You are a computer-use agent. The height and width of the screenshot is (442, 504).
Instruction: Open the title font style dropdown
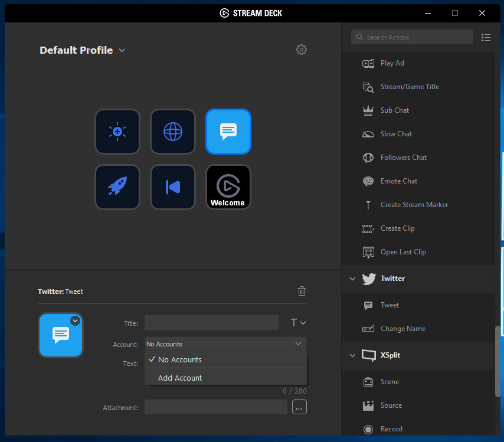pyautogui.click(x=298, y=322)
